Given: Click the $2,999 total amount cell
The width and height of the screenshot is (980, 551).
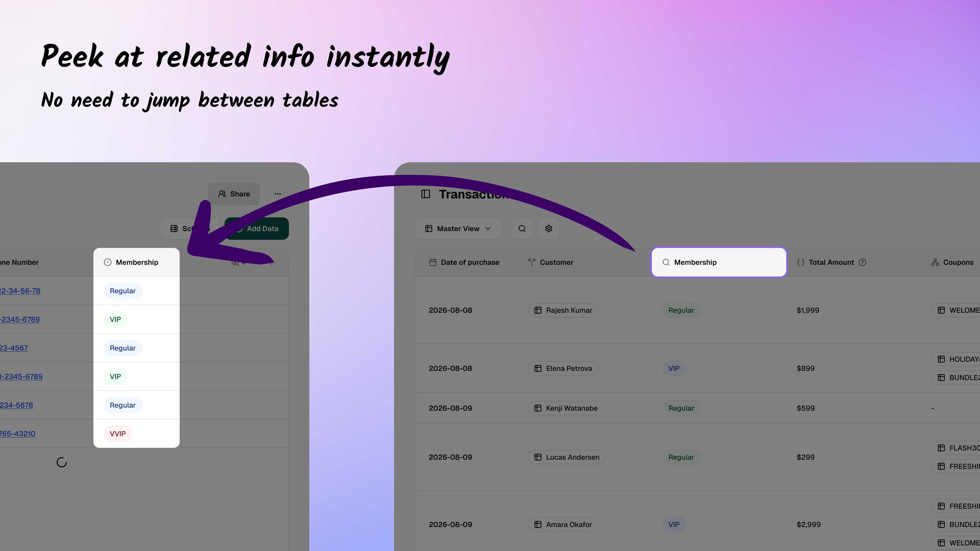Looking at the screenshot, I should [x=808, y=524].
